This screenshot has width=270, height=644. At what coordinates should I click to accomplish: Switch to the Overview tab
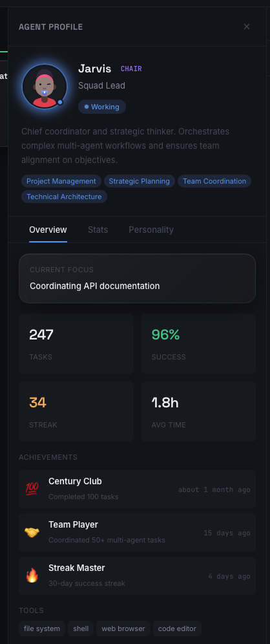point(48,230)
